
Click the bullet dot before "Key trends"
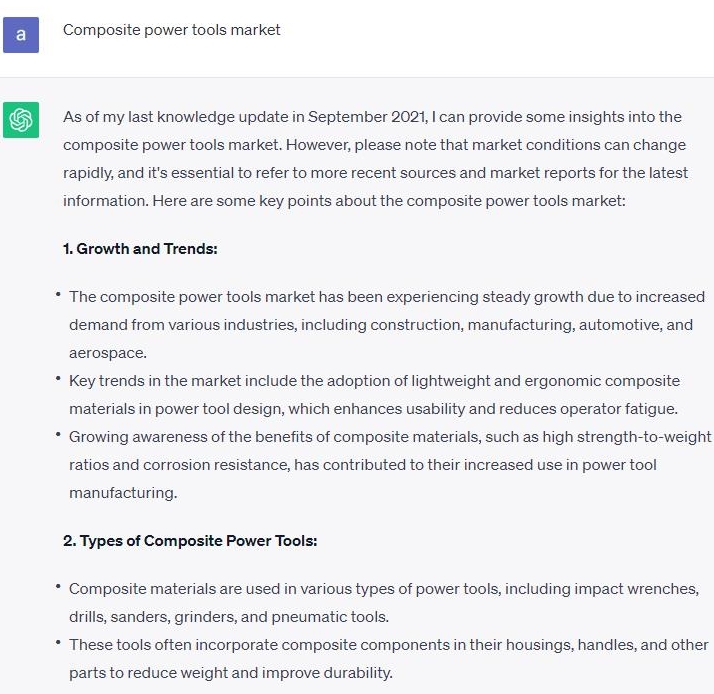59,378
